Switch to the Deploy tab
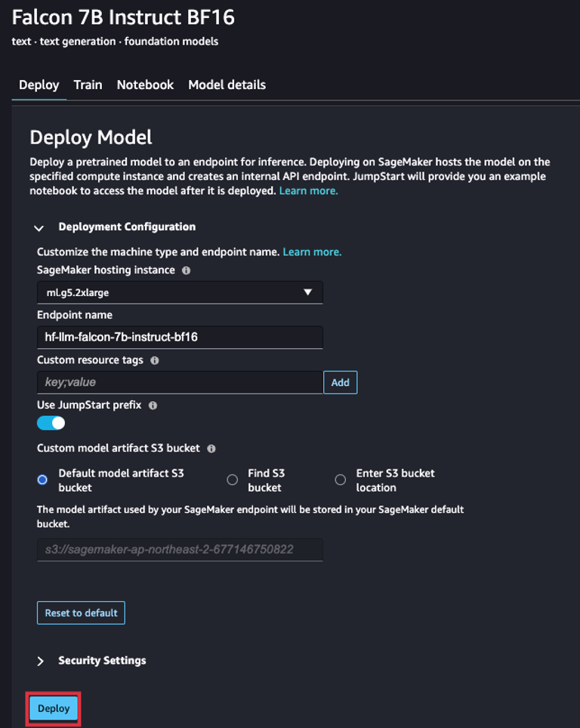This screenshot has width=580, height=728. point(39,85)
